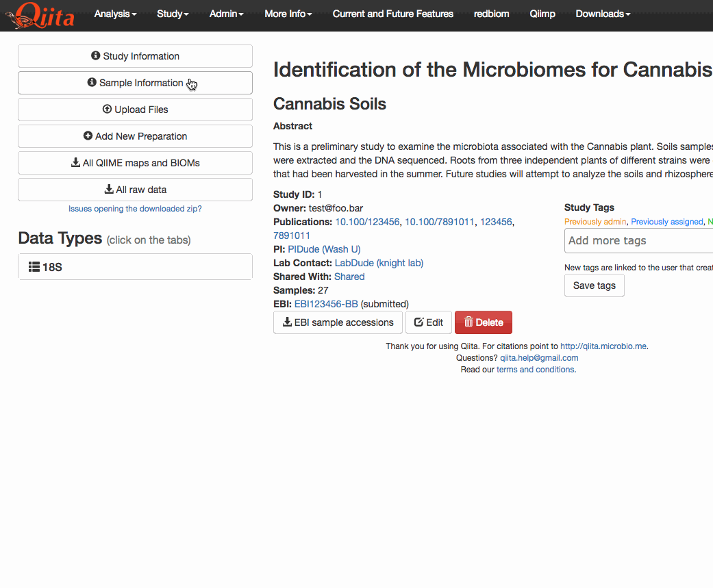
Task: Click the Qiita logo icon
Action: [x=39, y=15]
